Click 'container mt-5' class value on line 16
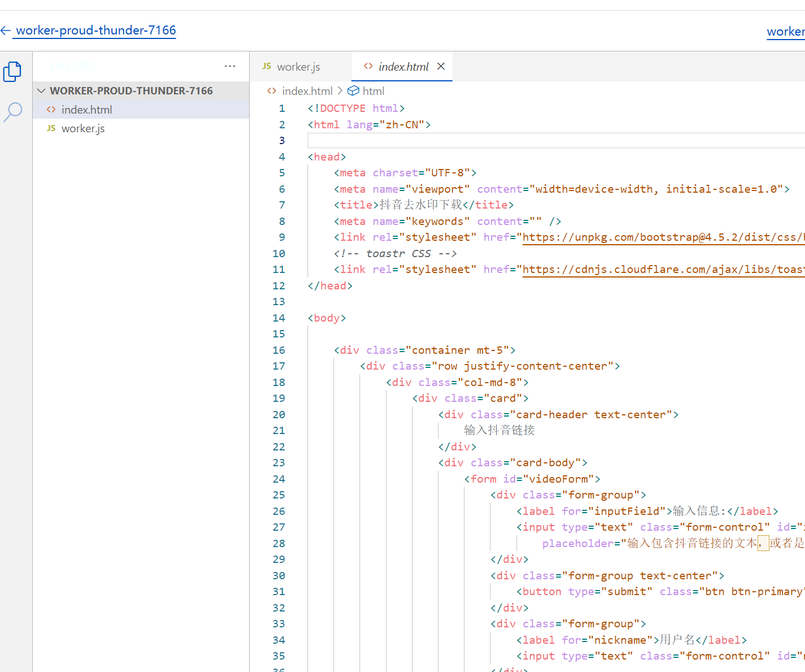The width and height of the screenshot is (805, 672). point(458,350)
